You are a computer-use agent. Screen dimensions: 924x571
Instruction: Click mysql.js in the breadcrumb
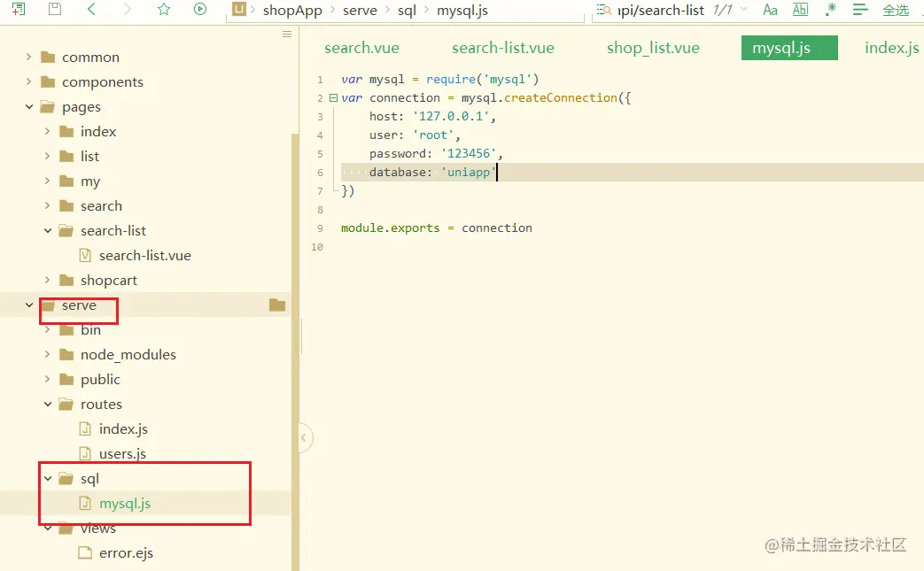pos(462,11)
